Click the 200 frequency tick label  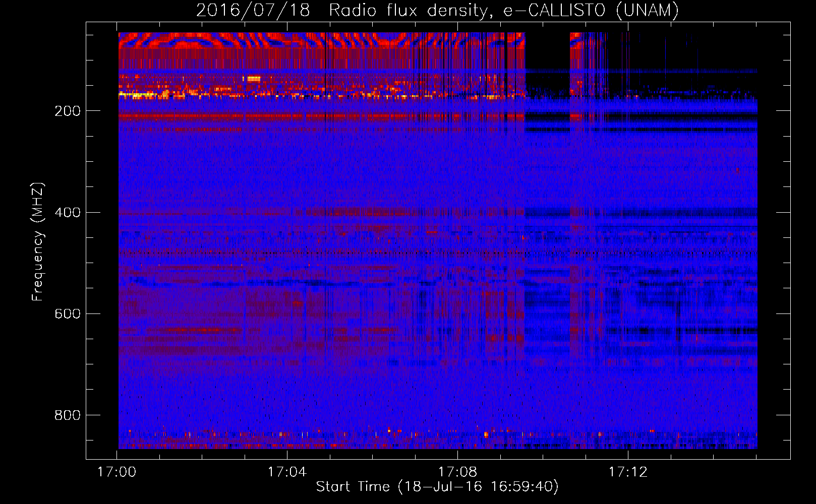[67, 111]
